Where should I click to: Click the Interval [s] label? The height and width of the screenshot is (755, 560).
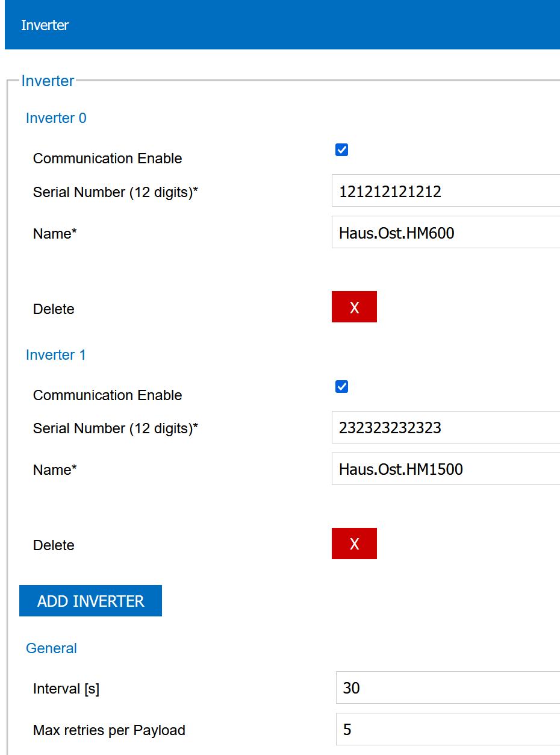pos(66,689)
